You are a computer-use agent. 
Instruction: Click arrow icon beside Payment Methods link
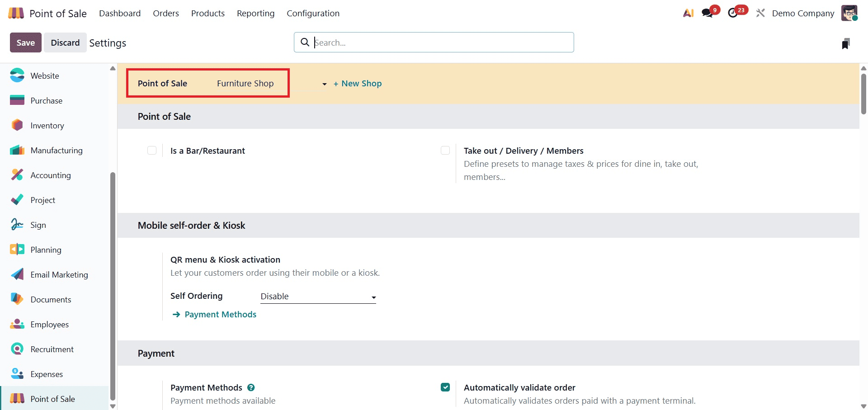[176, 314]
